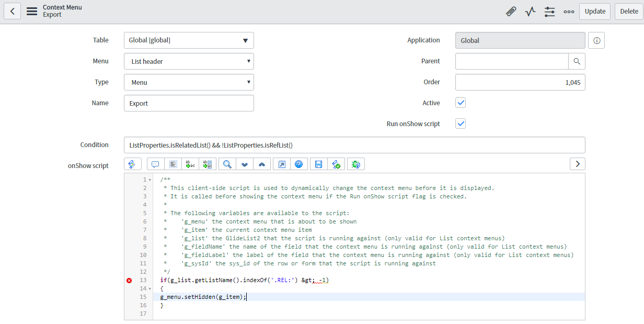Uncheck the Active checkbox
The width and height of the screenshot is (644, 324).
coord(461,103)
